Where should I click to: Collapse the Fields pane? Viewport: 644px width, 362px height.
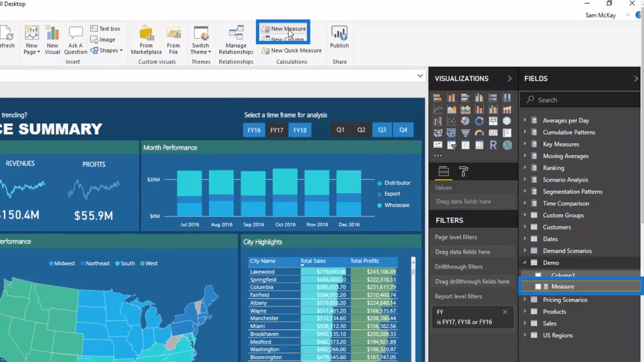click(636, 79)
